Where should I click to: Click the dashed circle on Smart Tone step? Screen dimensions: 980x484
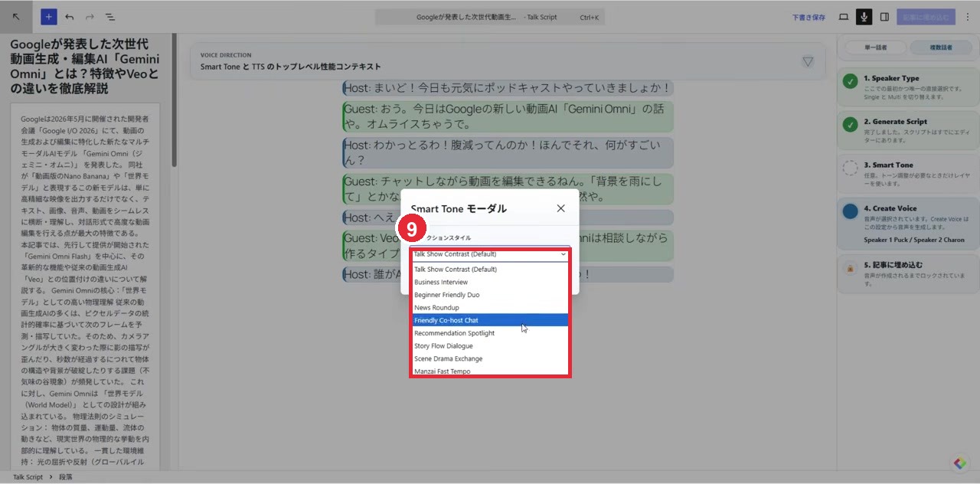[850, 168]
